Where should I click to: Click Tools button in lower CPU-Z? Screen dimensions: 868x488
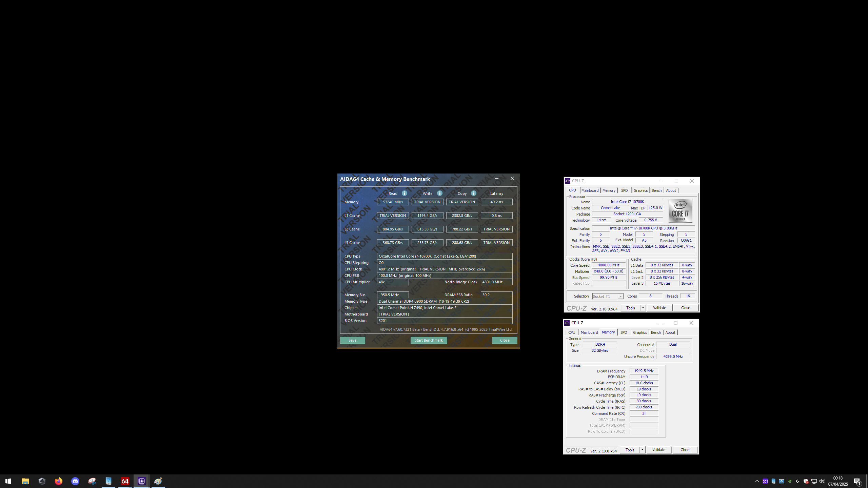[x=630, y=450]
